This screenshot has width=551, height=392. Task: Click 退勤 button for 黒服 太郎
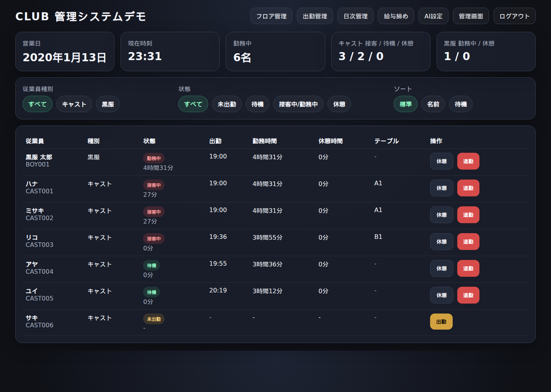468,161
